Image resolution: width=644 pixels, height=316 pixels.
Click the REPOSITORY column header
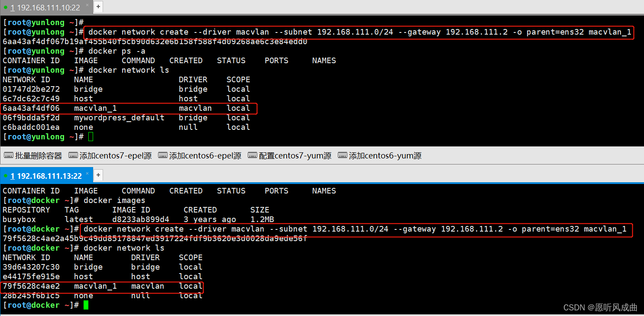coord(26,210)
